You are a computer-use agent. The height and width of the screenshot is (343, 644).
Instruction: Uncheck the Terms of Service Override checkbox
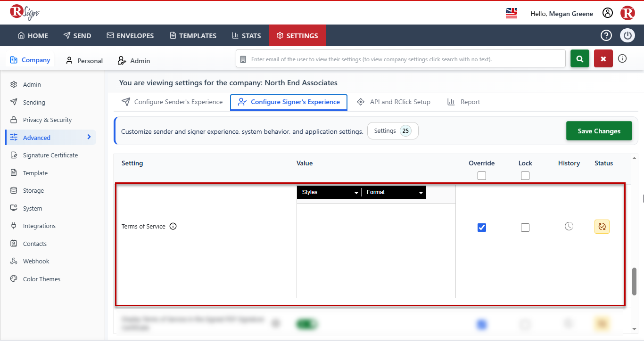point(482,228)
